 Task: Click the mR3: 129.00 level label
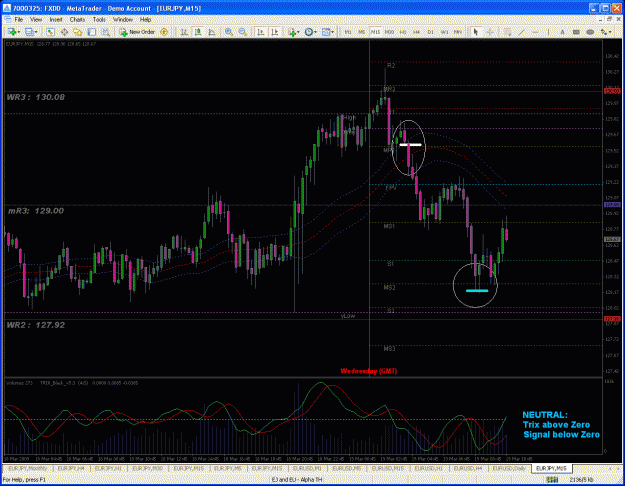click(36, 211)
